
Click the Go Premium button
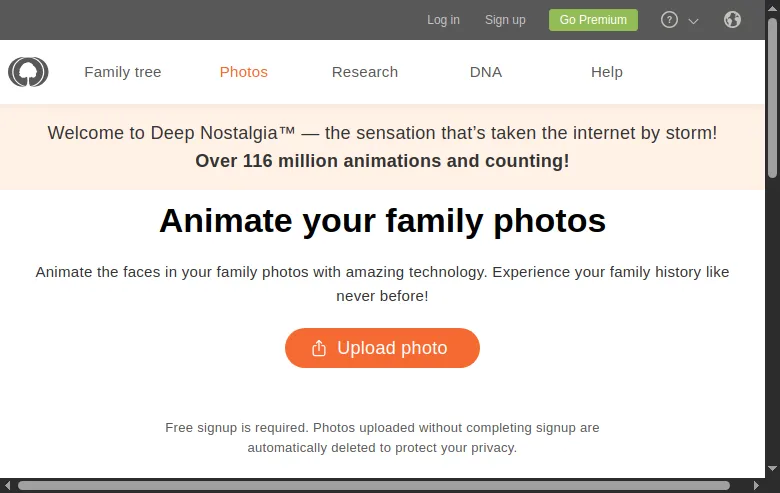(593, 20)
